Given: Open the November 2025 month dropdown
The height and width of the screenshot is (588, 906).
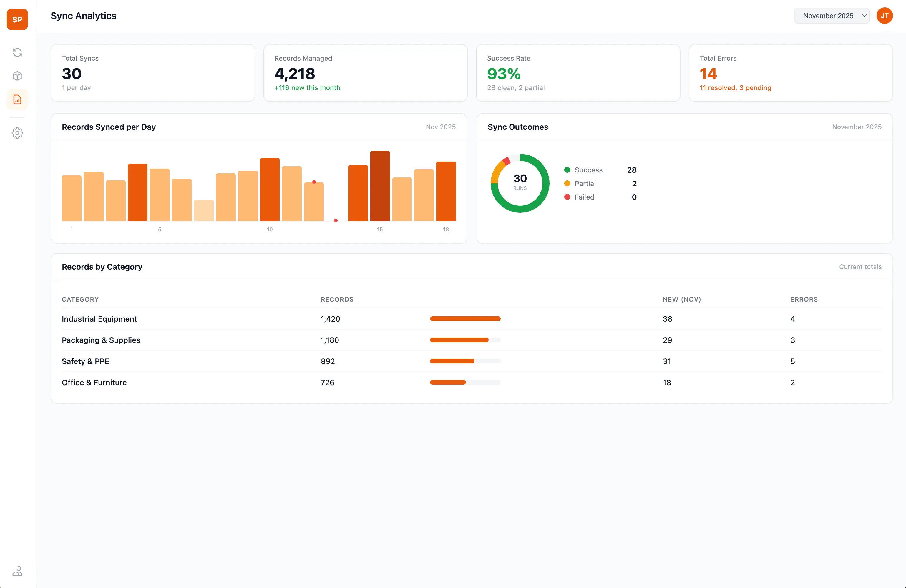Looking at the screenshot, I should (832, 16).
